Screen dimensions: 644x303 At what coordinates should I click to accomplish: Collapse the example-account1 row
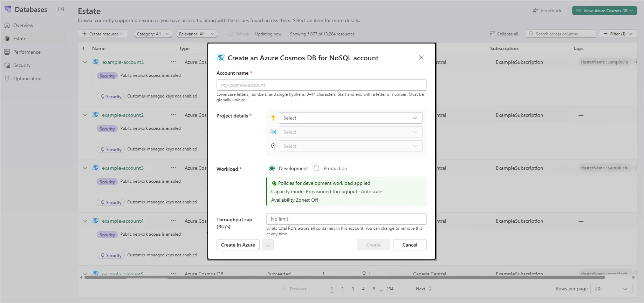(x=85, y=62)
